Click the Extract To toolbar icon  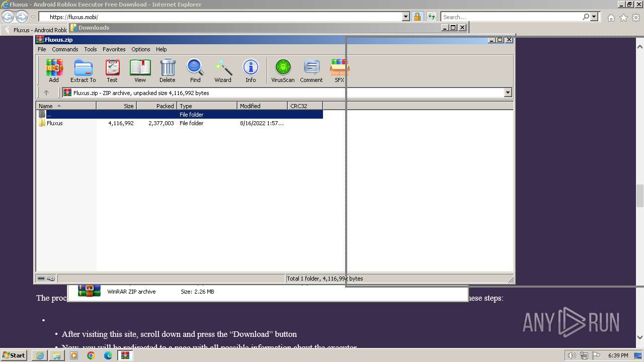[x=83, y=70]
